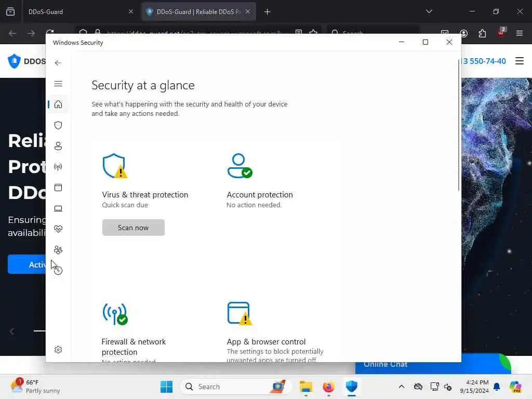
Task: Open Account protection heading link
Action: pos(260,195)
